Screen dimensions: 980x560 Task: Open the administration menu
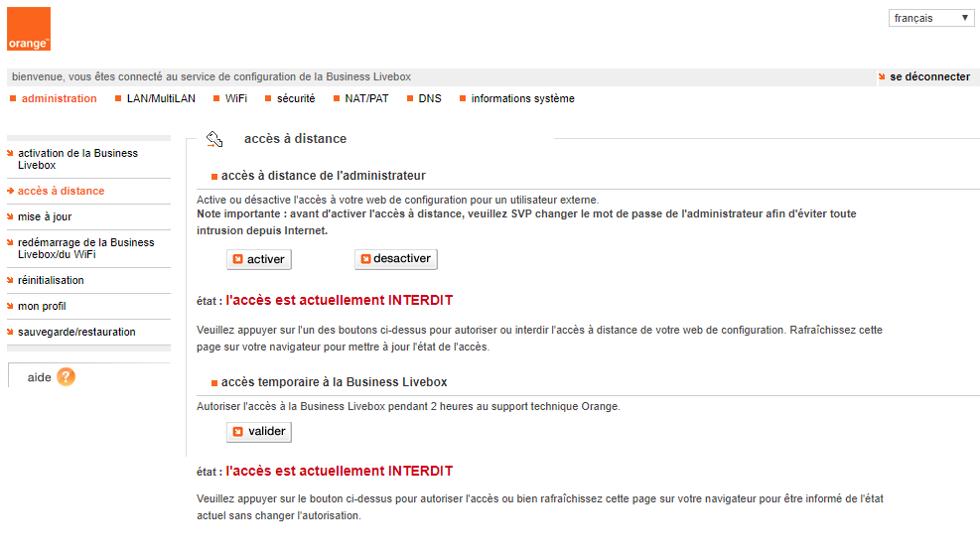(x=59, y=98)
